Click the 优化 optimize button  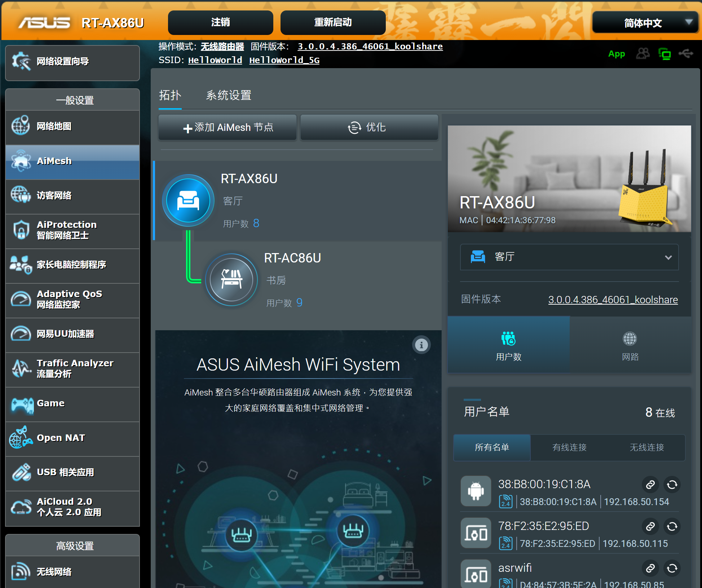tap(369, 127)
